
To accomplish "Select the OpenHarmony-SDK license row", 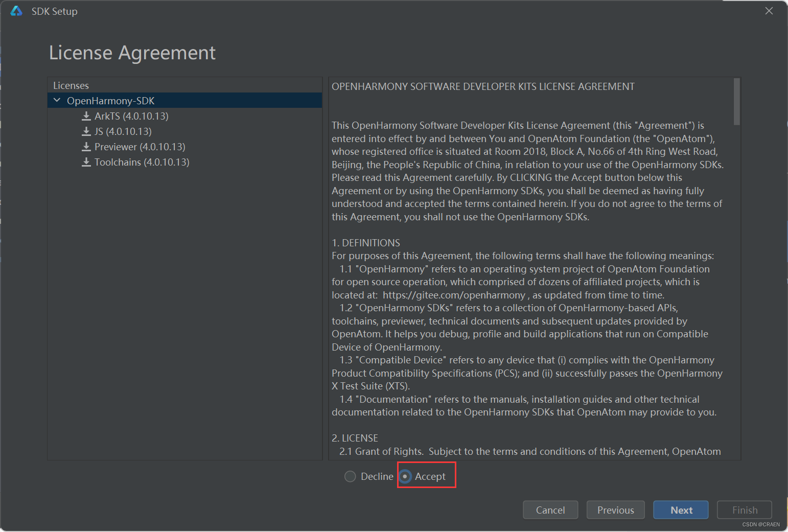I will 185,101.
